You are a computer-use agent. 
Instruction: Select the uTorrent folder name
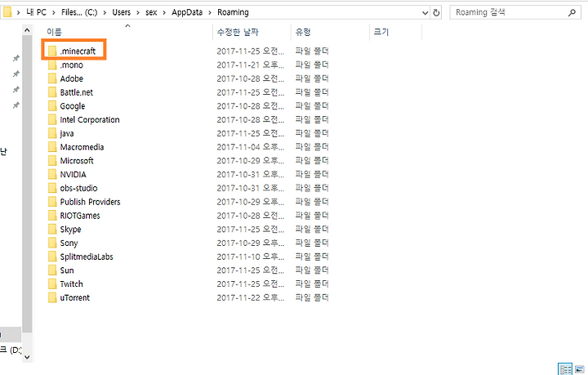pyautogui.click(x=75, y=297)
